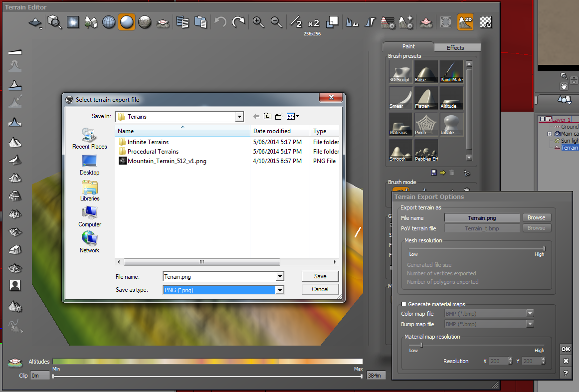Screen dimensions: 579x392
Task: Expand the Main camera tree node
Action: tap(550, 134)
